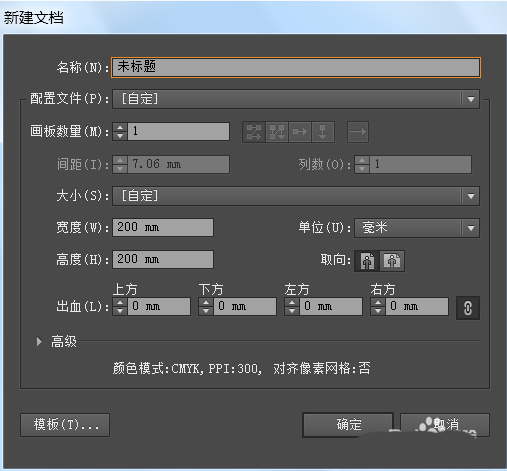Select portrait orientation icon
This screenshot has height=471, width=507.
(x=367, y=261)
